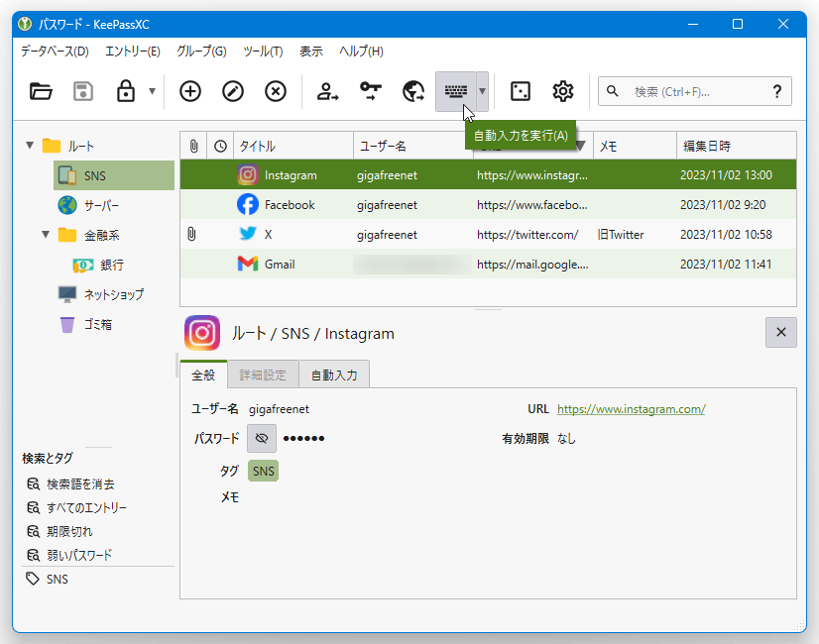Copy username to clipboard icon
819x644 pixels.
(x=328, y=91)
